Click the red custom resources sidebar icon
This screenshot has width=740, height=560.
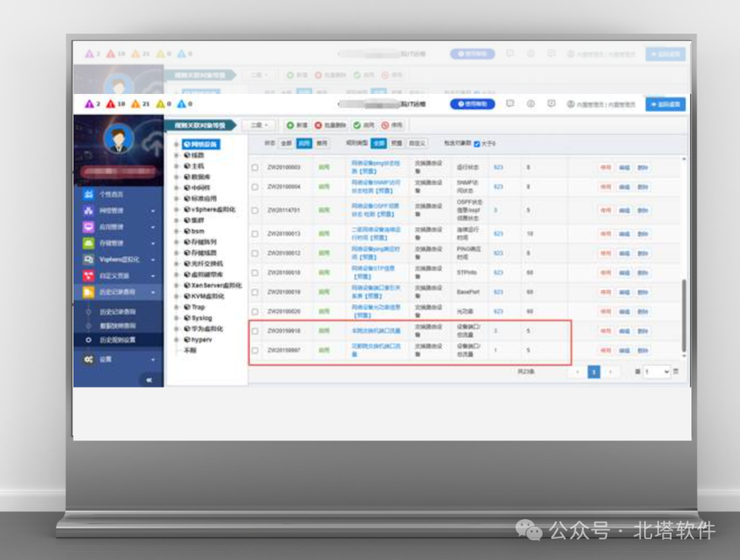coord(88,276)
